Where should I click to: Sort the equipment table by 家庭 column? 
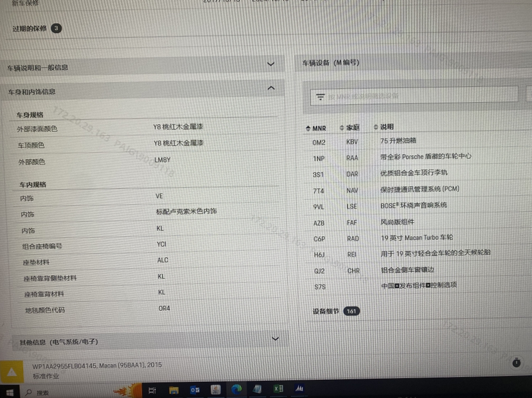tap(350, 128)
